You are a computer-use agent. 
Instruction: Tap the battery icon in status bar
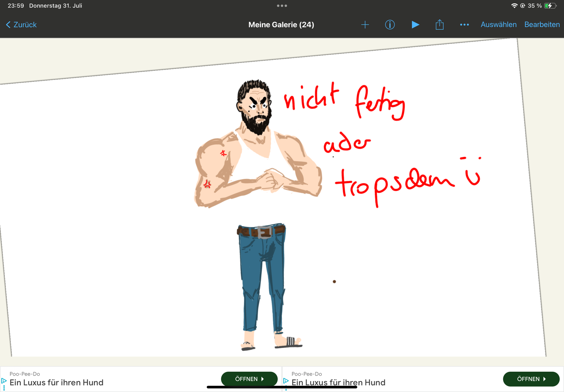tap(550, 6)
